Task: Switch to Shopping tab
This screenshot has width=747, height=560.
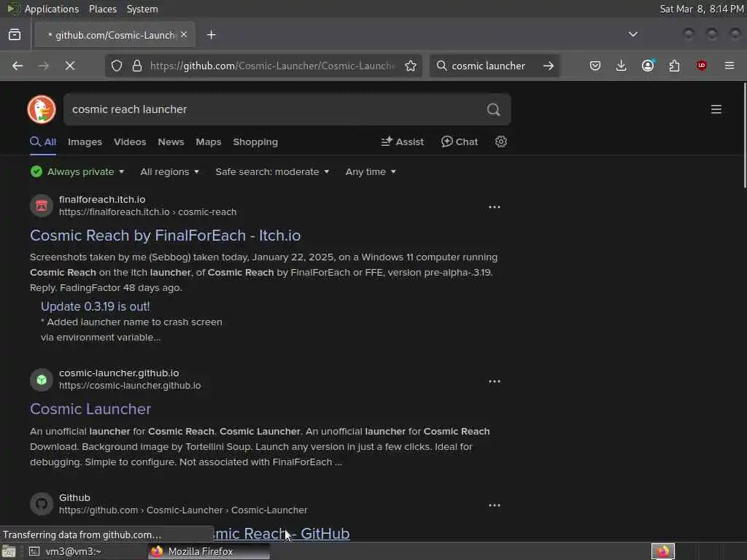Action: [x=255, y=142]
